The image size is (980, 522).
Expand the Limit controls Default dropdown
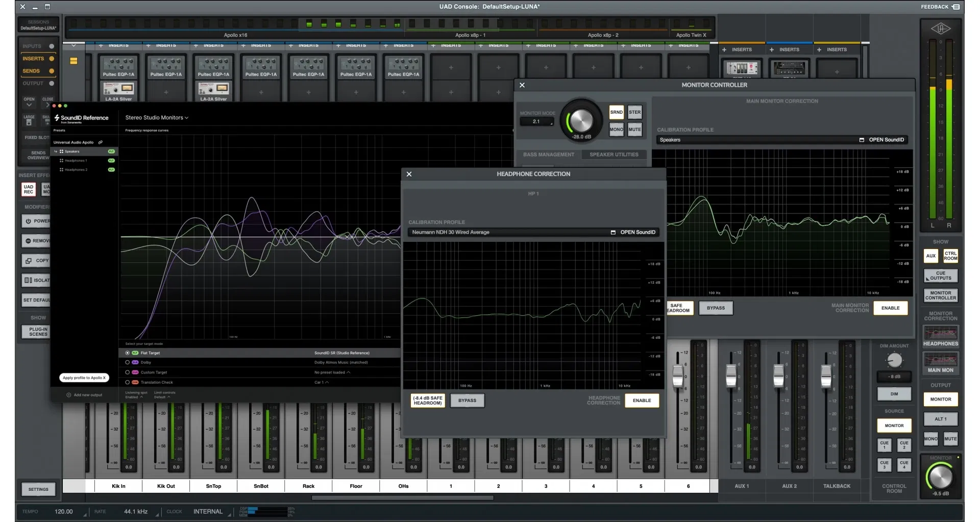pyautogui.click(x=162, y=397)
